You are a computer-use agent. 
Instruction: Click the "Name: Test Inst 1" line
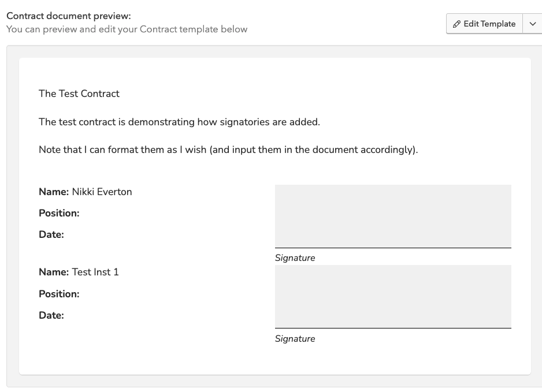pos(79,272)
